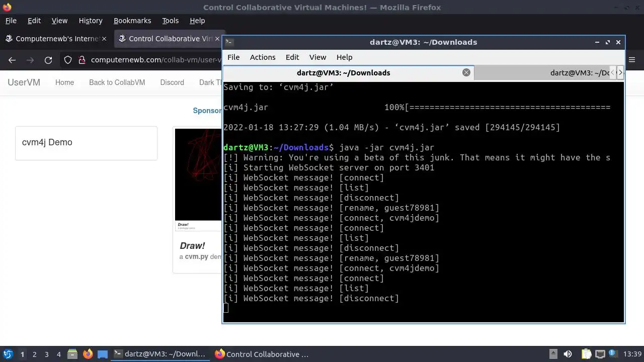
Task: Click the UserVM brand link
Action: pyautogui.click(x=24, y=82)
